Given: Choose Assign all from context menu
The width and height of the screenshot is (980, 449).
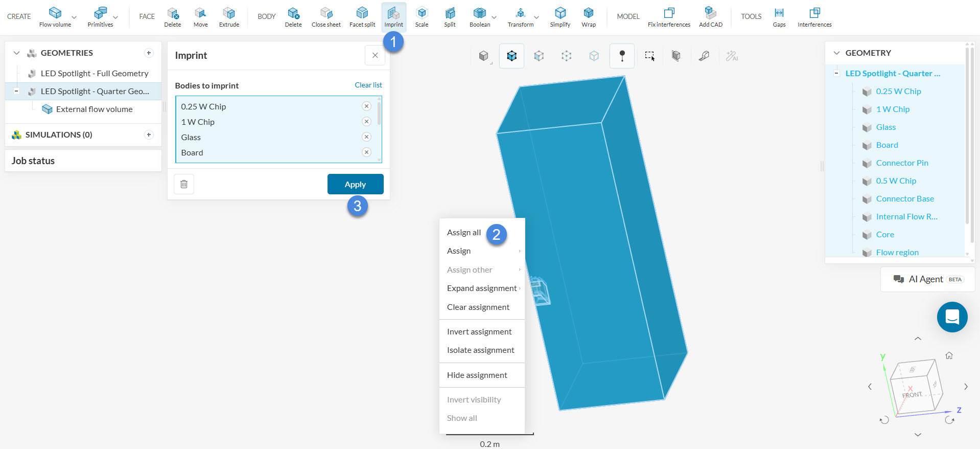Looking at the screenshot, I should coord(464,233).
